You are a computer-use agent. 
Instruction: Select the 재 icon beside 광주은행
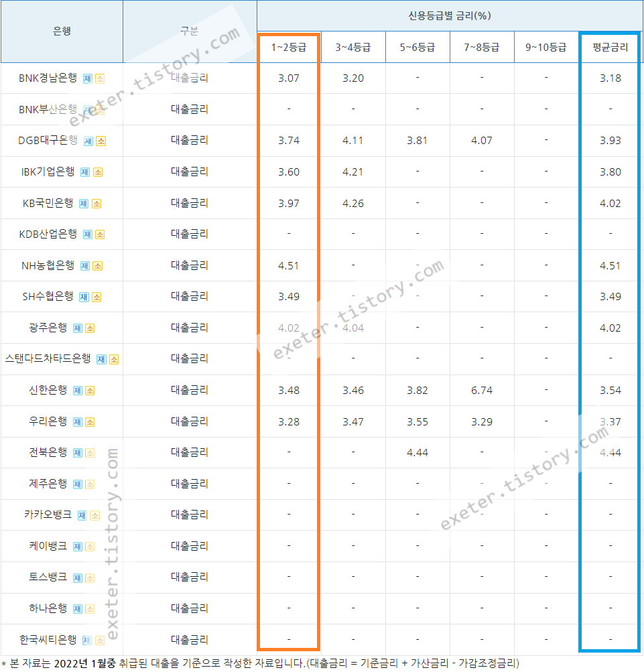pyautogui.click(x=78, y=328)
